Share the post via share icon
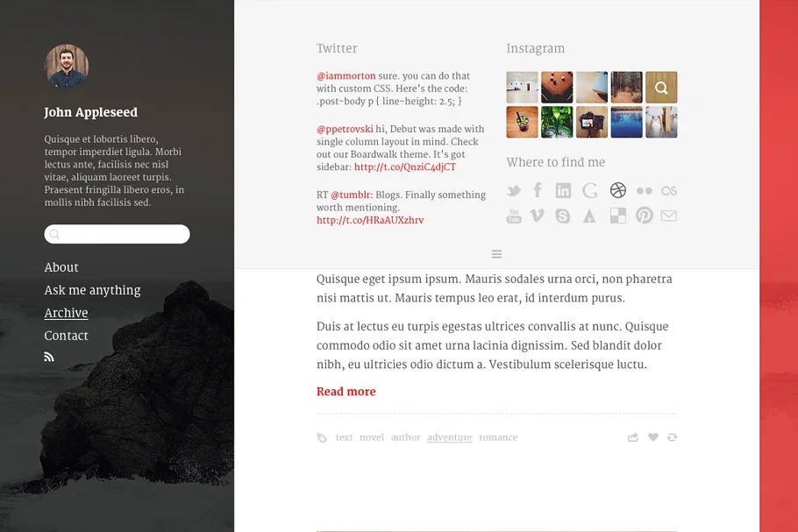The width and height of the screenshot is (798, 532). coord(633,437)
